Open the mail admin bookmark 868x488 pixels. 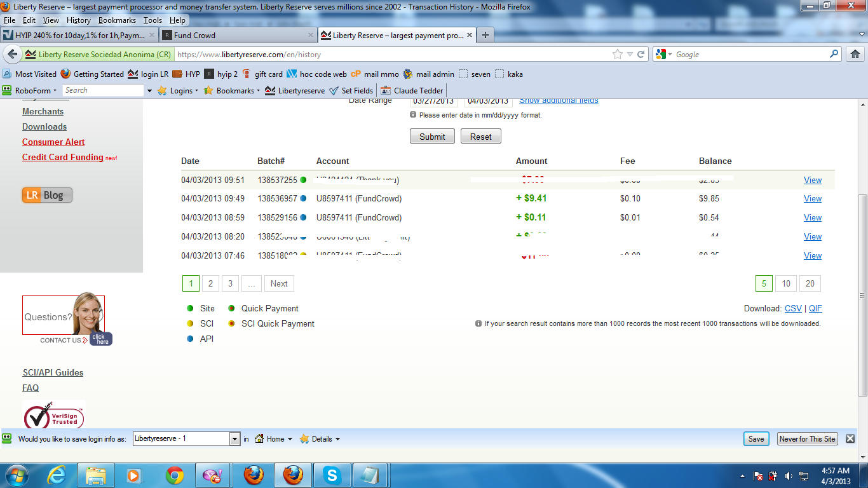tap(428, 74)
